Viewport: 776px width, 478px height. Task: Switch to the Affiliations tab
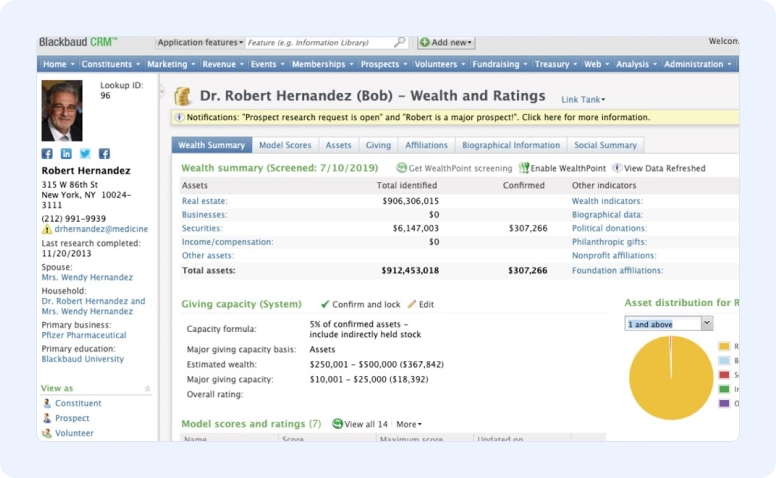coord(426,145)
